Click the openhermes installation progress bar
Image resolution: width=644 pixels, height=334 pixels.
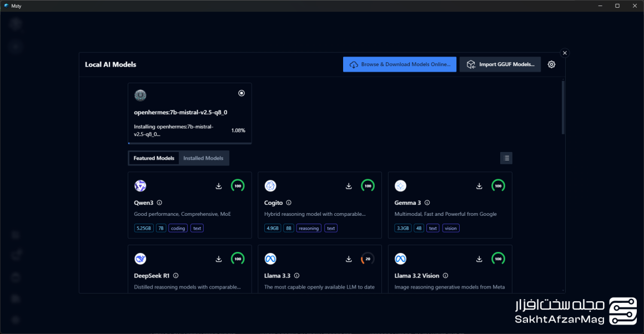pyautogui.click(x=190, y=143)
